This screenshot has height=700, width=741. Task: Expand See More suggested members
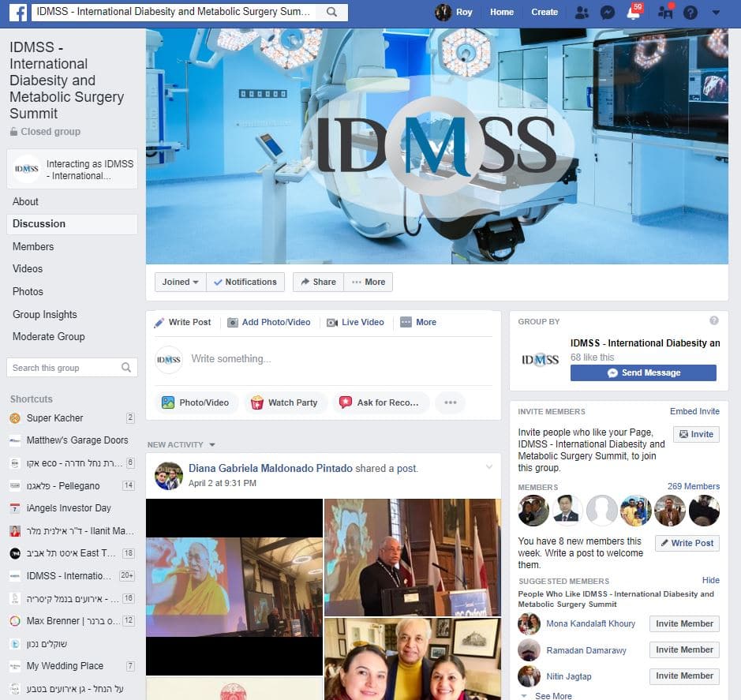tap(552, 695)
